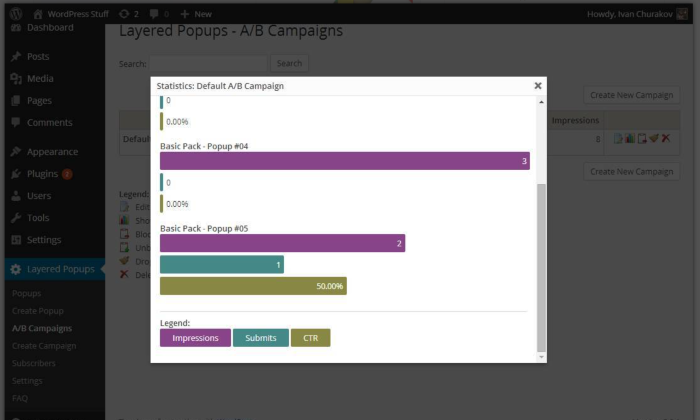Open the Plugins menu item

point(42,174)
